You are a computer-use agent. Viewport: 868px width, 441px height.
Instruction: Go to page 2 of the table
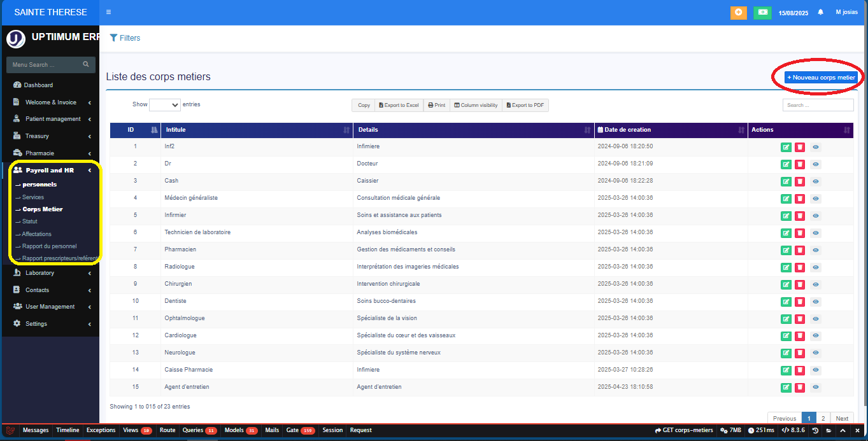823,419
